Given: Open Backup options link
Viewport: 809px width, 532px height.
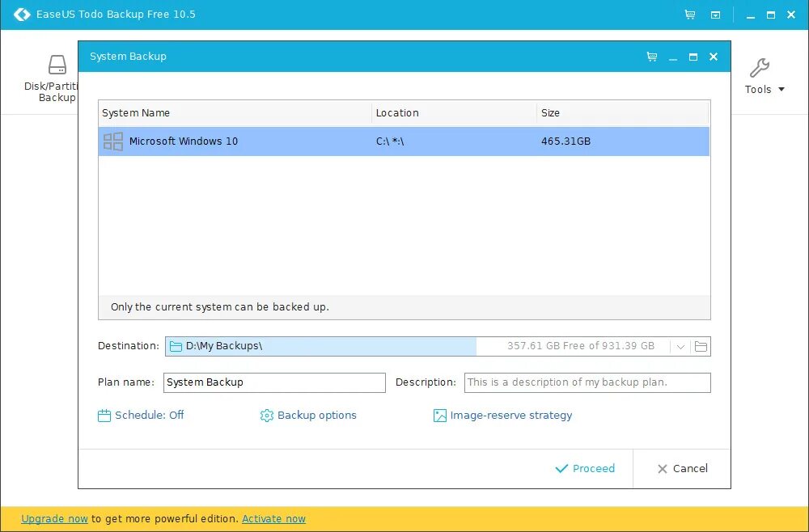Looking at the screenshot, I should 308,416.
